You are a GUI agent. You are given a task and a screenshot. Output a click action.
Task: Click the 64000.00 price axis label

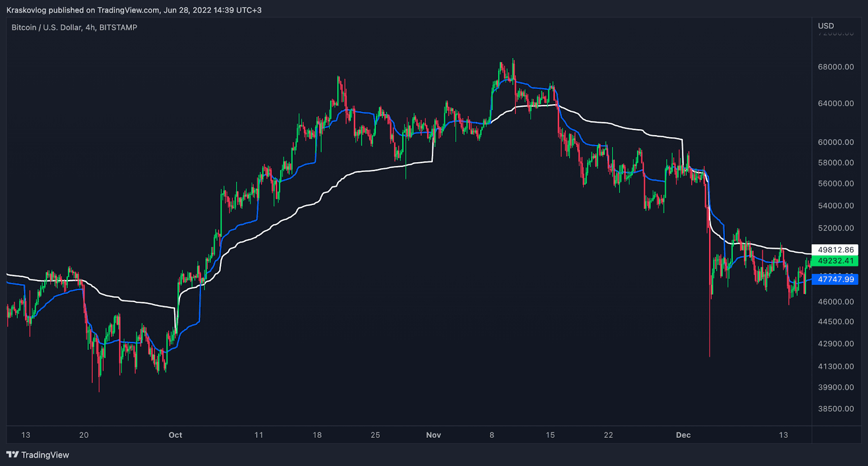(836, 104)
